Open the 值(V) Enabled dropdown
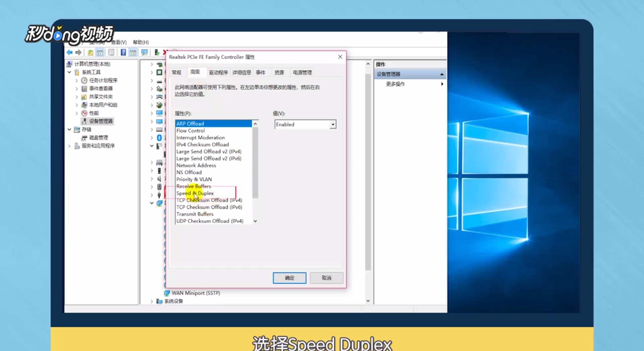 [x=333, y=124]
